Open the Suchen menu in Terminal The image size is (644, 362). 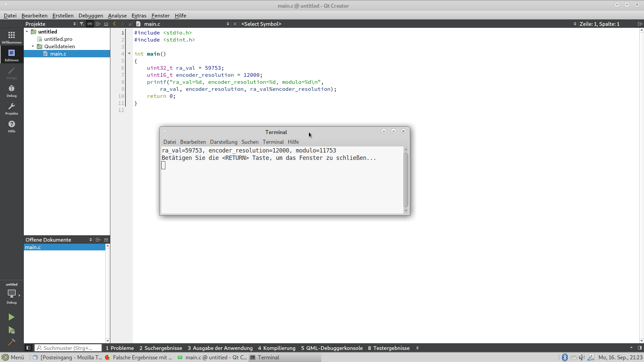tap(250, 142)
